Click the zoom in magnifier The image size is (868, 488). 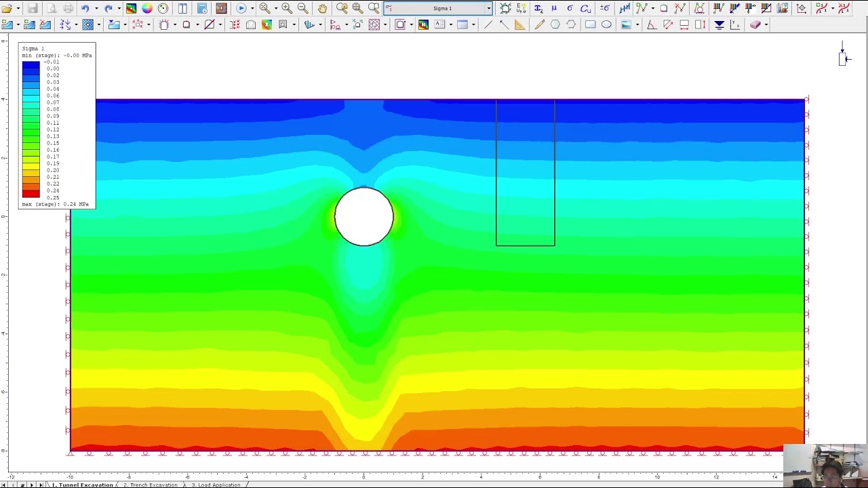[287, 8]
